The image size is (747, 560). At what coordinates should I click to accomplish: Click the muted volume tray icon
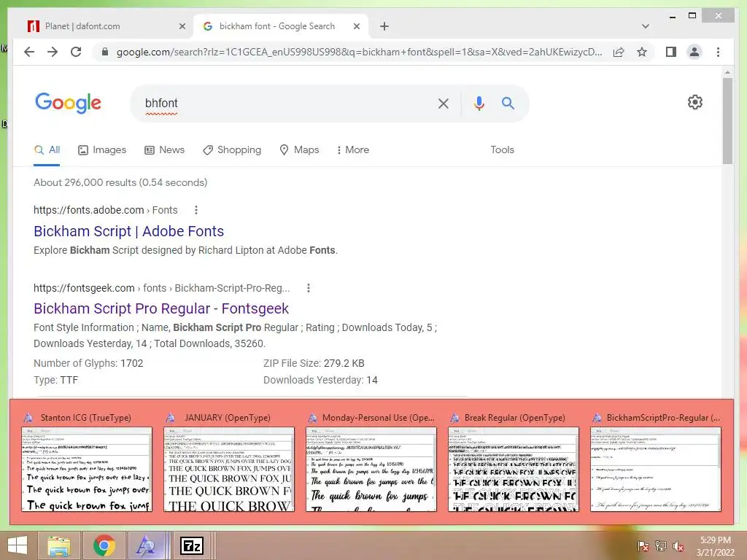pyautogui.click(x=678, y=545)
